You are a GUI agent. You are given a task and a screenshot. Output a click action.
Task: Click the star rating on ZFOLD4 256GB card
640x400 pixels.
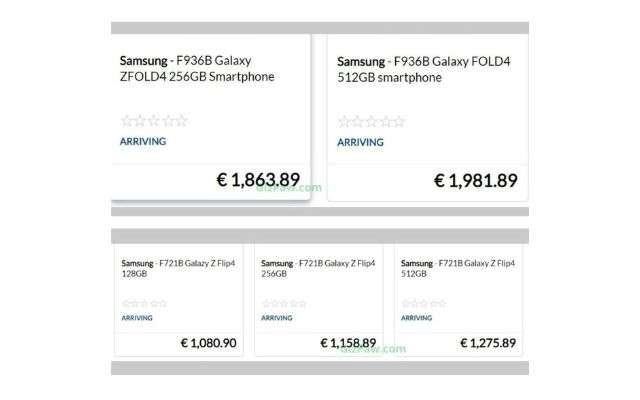pyautogui.click(x=154, y=121)
